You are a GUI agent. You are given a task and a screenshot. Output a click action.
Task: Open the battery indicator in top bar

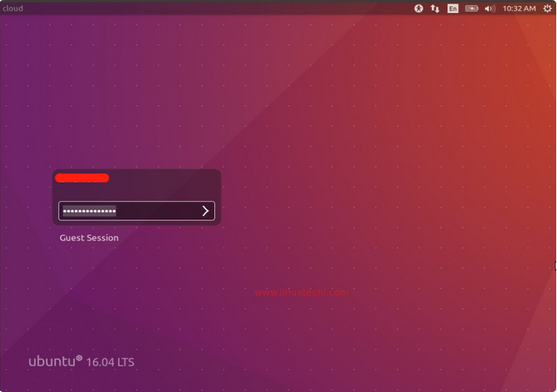[472, 9]
